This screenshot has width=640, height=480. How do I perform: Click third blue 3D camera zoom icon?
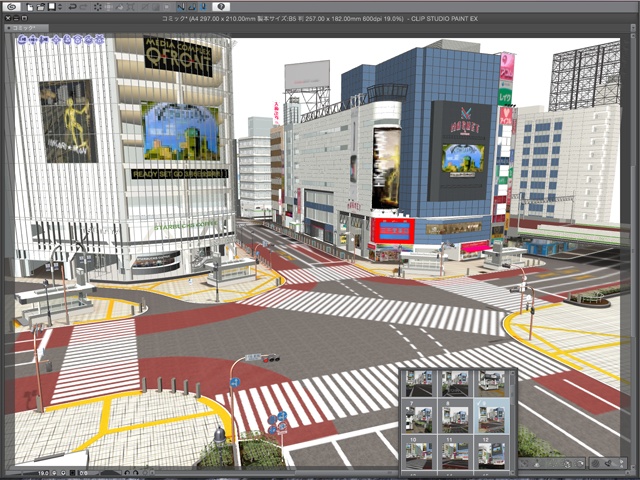[44, 40]
